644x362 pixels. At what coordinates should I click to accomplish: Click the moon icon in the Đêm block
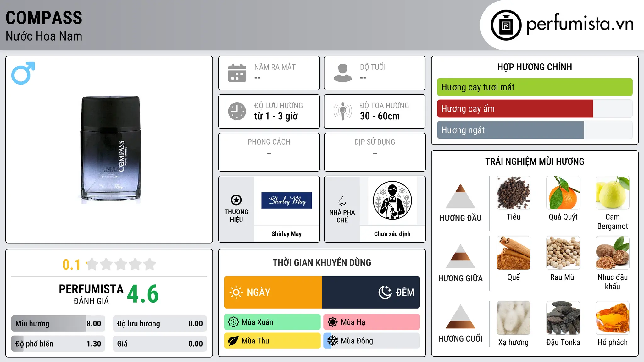tap(385, 292)
